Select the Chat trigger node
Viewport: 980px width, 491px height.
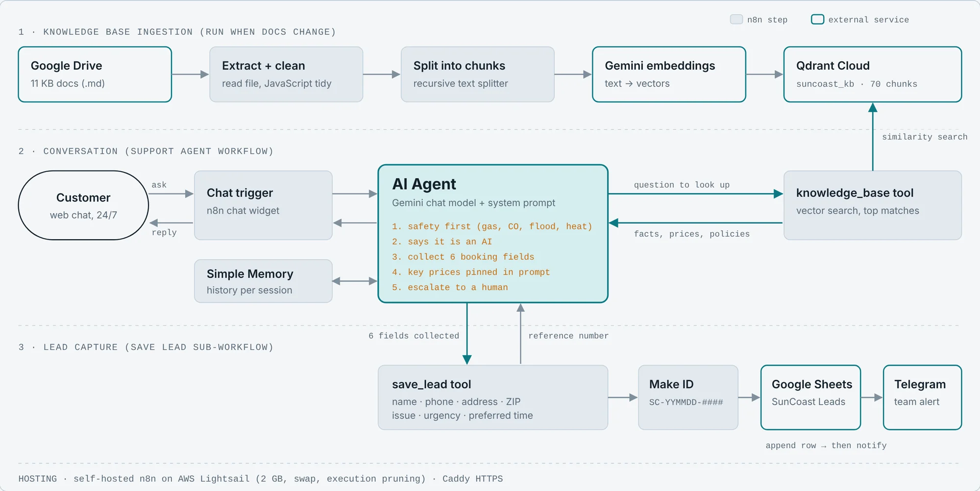(x=263, y=205)
